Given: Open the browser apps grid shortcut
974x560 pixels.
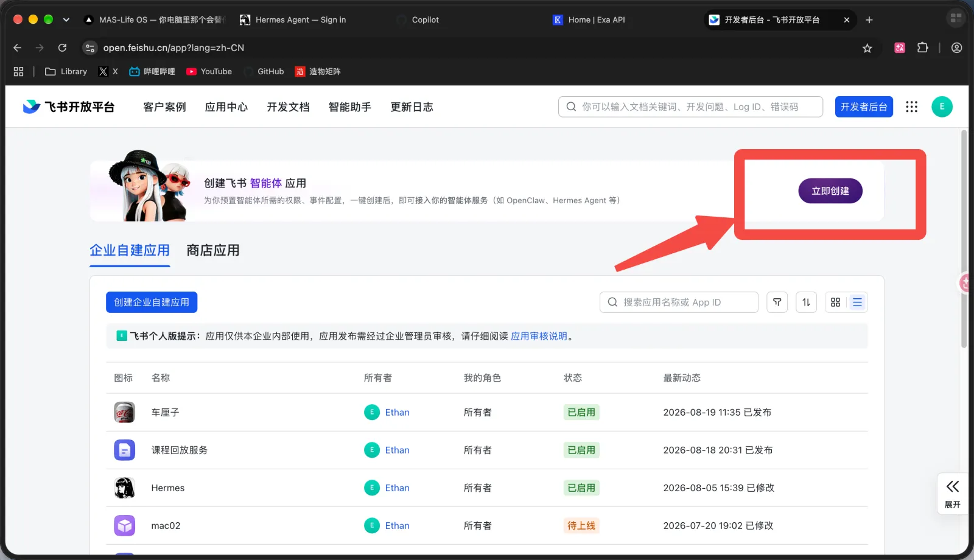Looking at the screenshot, I should (x=18, y=71).
